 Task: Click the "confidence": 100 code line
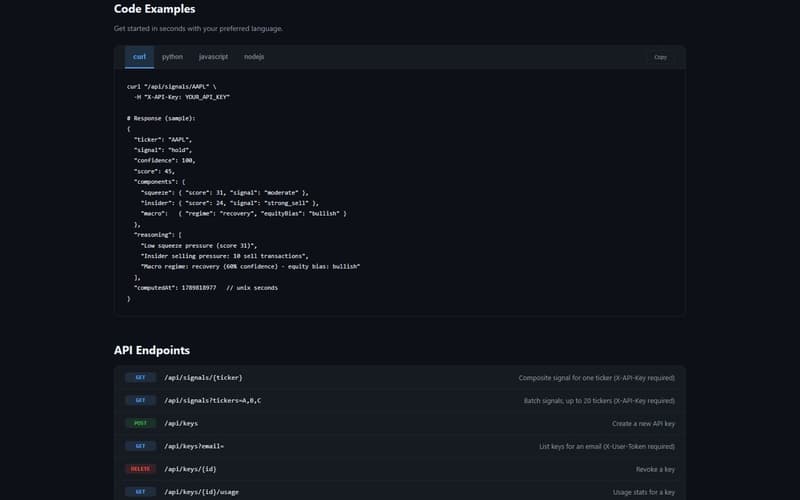(164, 161)
